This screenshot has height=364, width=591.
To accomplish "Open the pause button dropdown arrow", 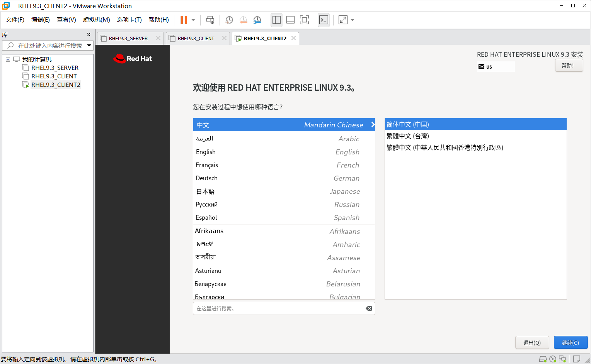I will [x=192, y=20].
